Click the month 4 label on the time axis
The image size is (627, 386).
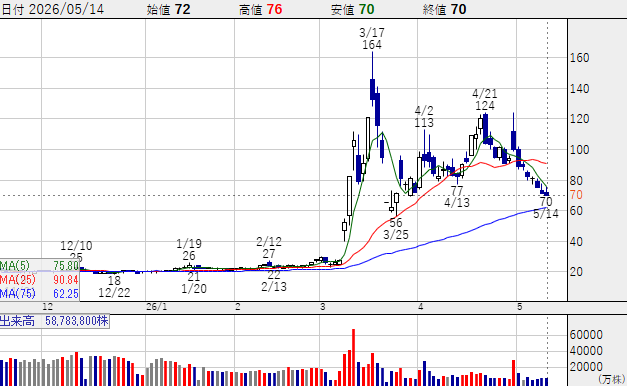click(x=420, y=307)
